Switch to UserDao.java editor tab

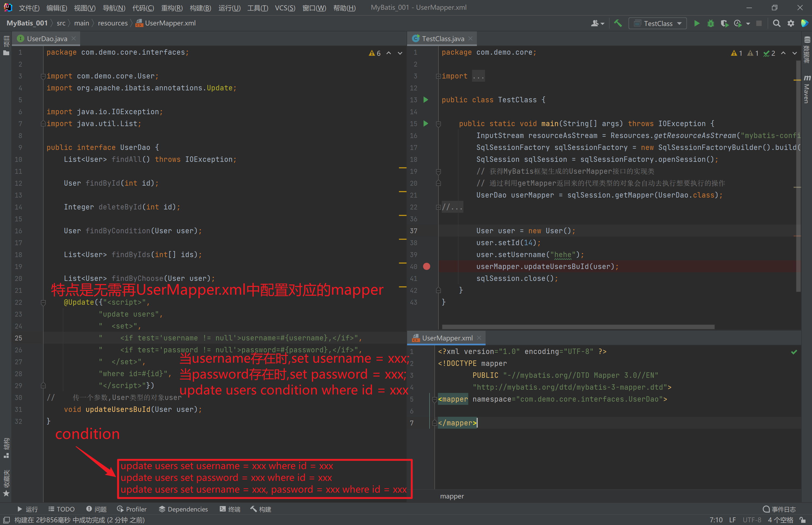coord(47,38)
